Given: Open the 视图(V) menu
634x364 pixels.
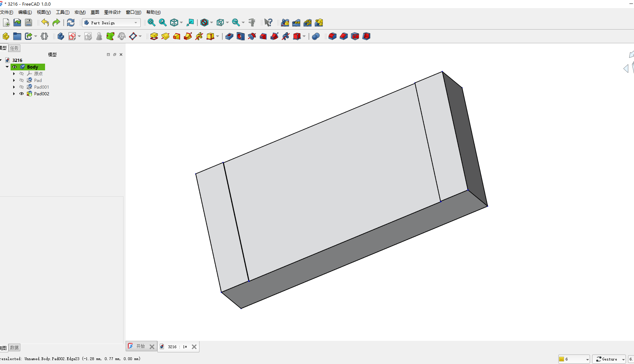Looking at the screenshot, I should coord(44,12).
